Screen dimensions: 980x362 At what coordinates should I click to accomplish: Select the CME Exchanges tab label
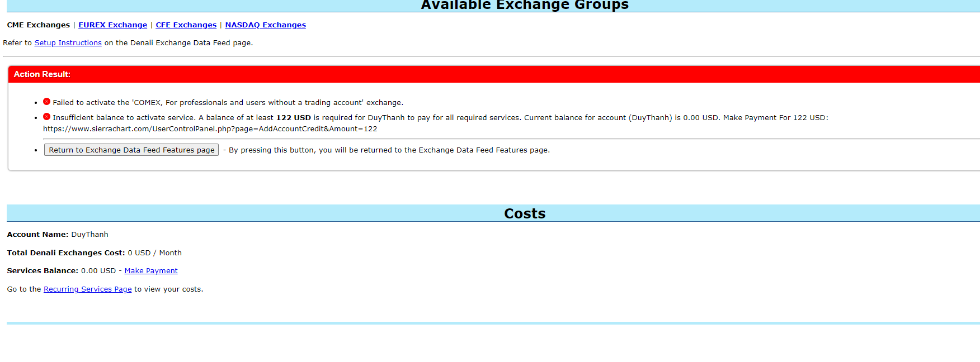pyautogui.click(x=39, y=25)
